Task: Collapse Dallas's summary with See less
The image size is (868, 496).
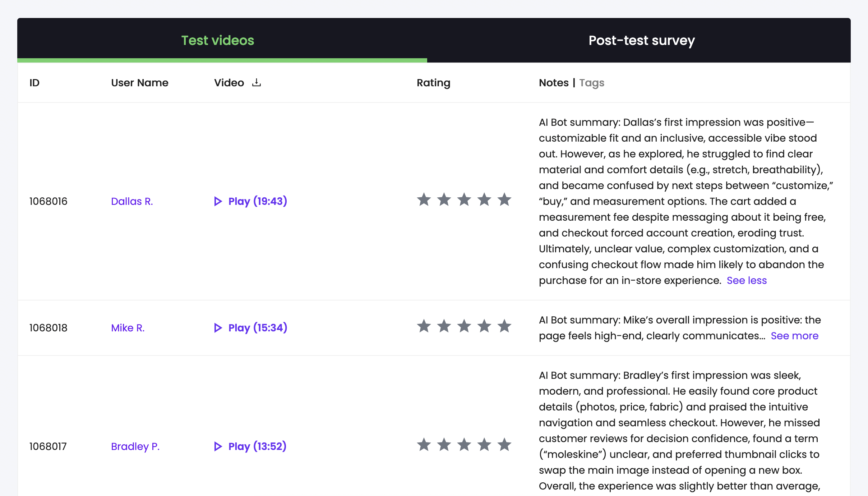Action: click(x=747, y=280)
